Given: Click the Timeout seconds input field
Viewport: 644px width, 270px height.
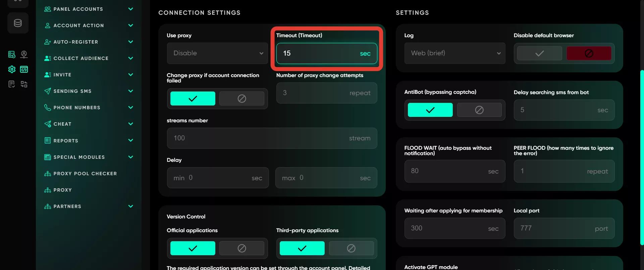Looking at the screenshot, I should coord(327,53).
